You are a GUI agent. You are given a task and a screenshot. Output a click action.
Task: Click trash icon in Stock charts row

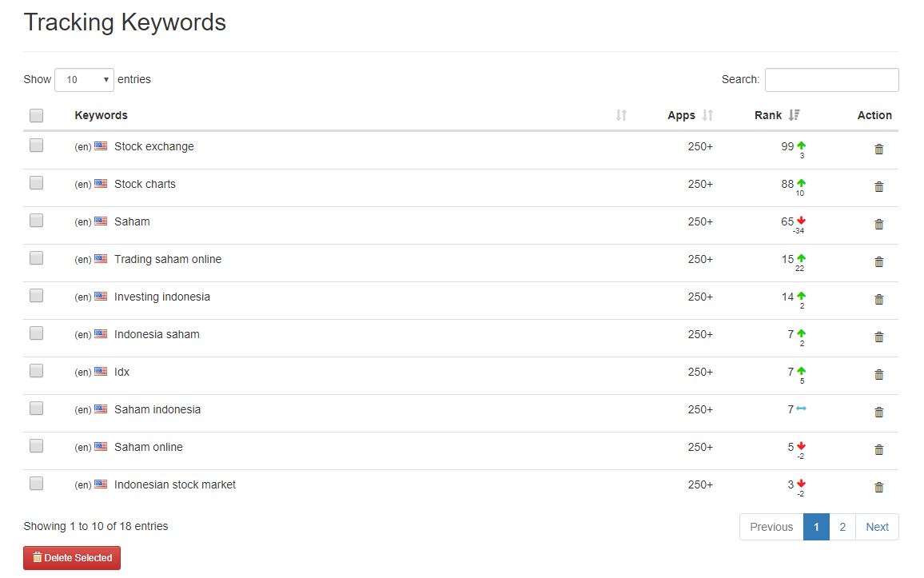pyautogui.click(x=878, y=187)
